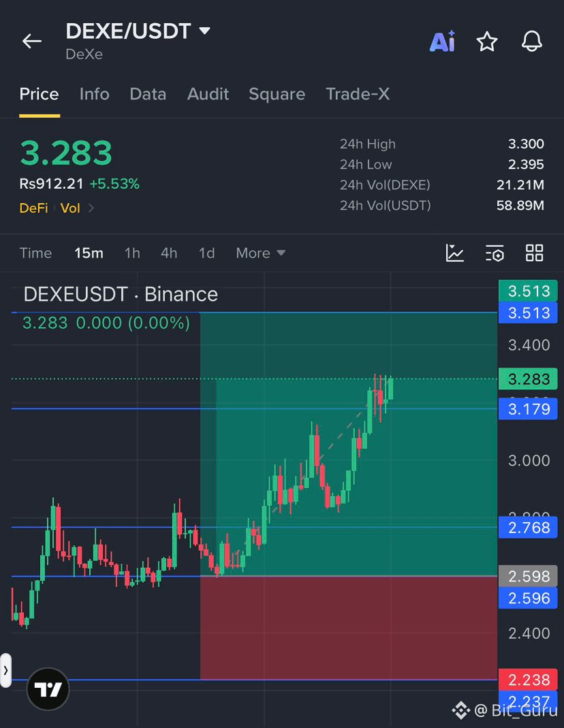This screenshot has width=564, height=728.
Task: Open tags chevron next to Vol
Action: pos(91,208)
